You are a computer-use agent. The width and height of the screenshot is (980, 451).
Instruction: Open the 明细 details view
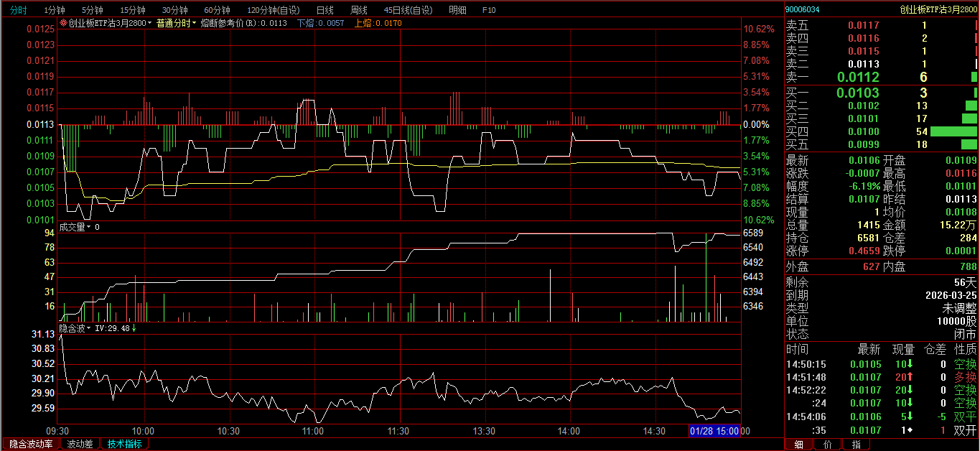click(x=457, y=10)
